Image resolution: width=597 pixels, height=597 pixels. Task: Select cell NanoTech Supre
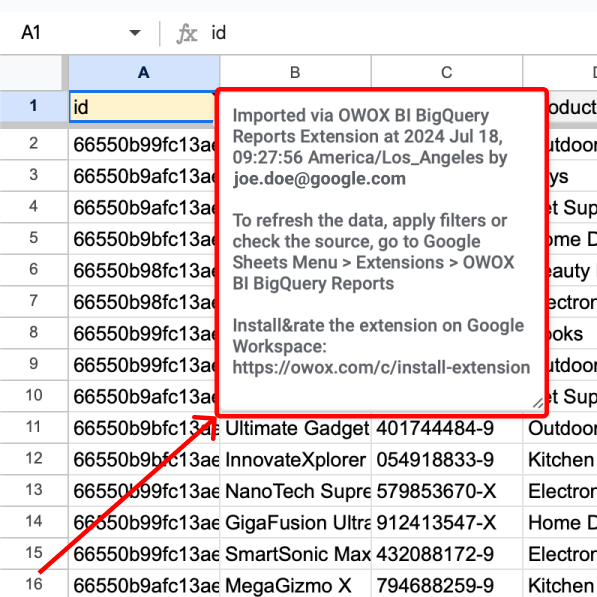click(x=295, y=491)
